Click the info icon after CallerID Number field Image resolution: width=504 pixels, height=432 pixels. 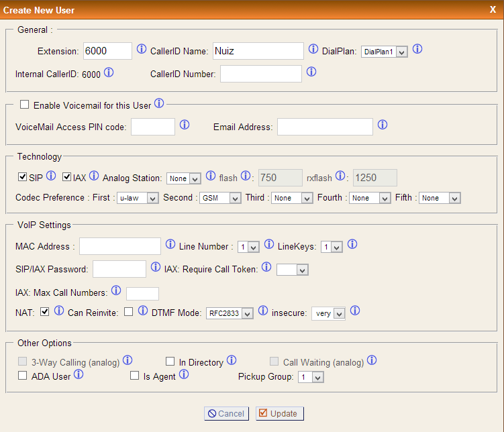311,72
